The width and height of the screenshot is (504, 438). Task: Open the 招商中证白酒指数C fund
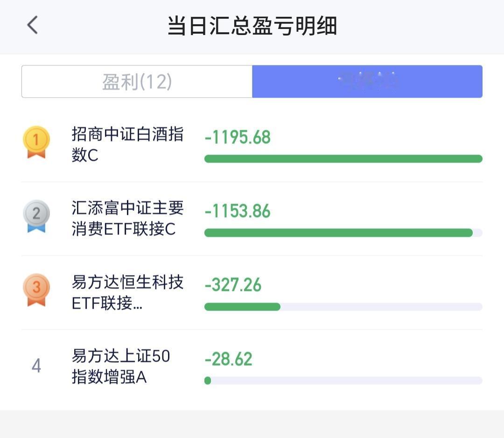click(x=127, y=144)
